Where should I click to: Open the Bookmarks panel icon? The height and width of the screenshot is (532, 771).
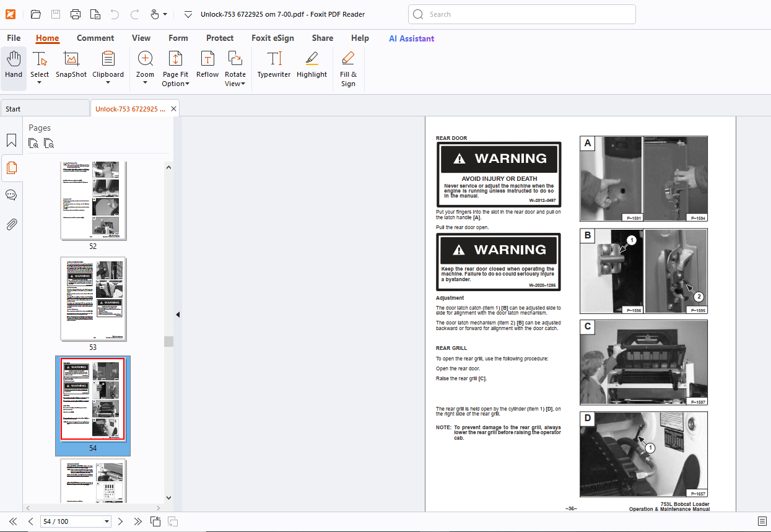click(11, 141)
